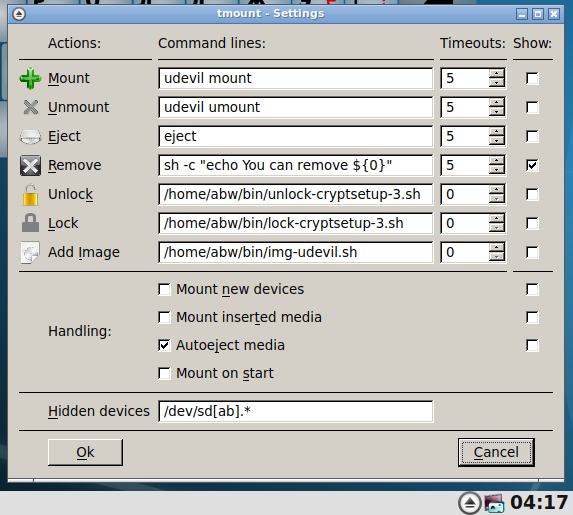The image size is (573, 515).
Task: Click the open padlock Unlock icon
Action: [x=30, y=194]
